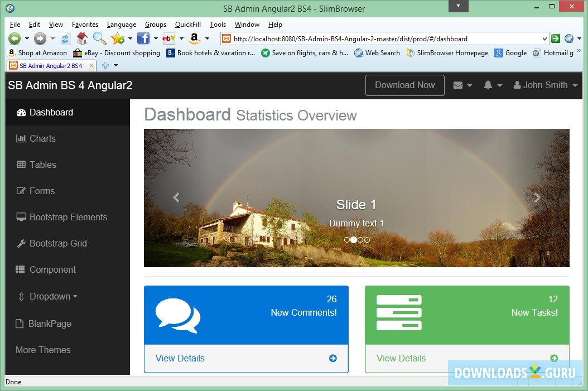Click blue arrow circle in comments View Details
This screenshot has width=588, height=391.
(x=332, y=359)
